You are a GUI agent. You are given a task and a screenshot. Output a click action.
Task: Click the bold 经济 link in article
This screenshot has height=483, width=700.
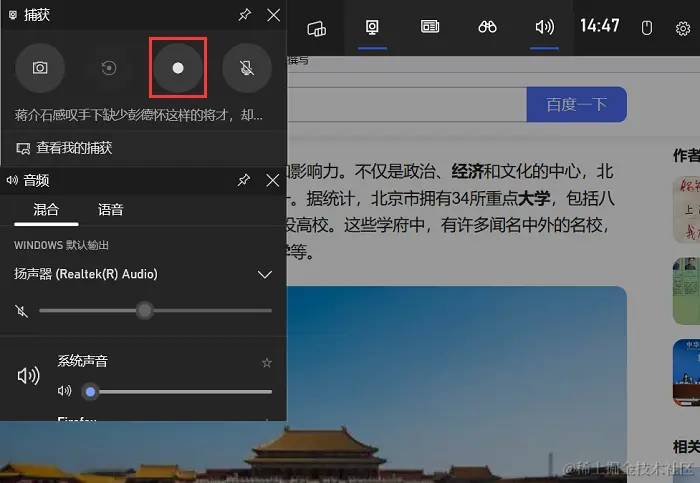(x=467, y=171)
